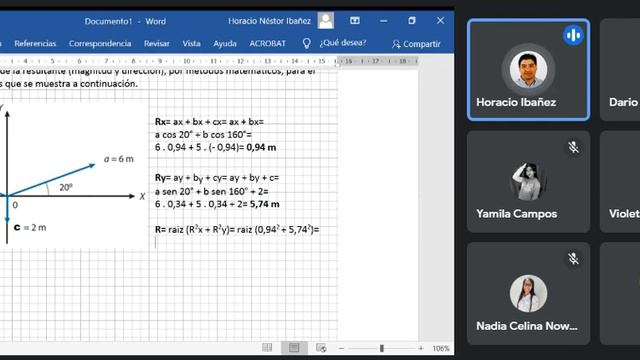Click the horizontal ruler in Word
This screenshot has width=640, height=360.
click(209, 61)
